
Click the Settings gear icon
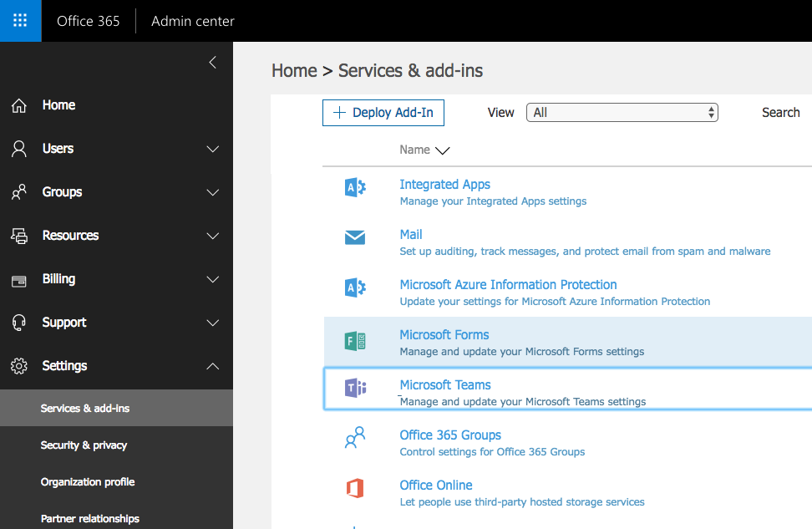click(19, 366)
